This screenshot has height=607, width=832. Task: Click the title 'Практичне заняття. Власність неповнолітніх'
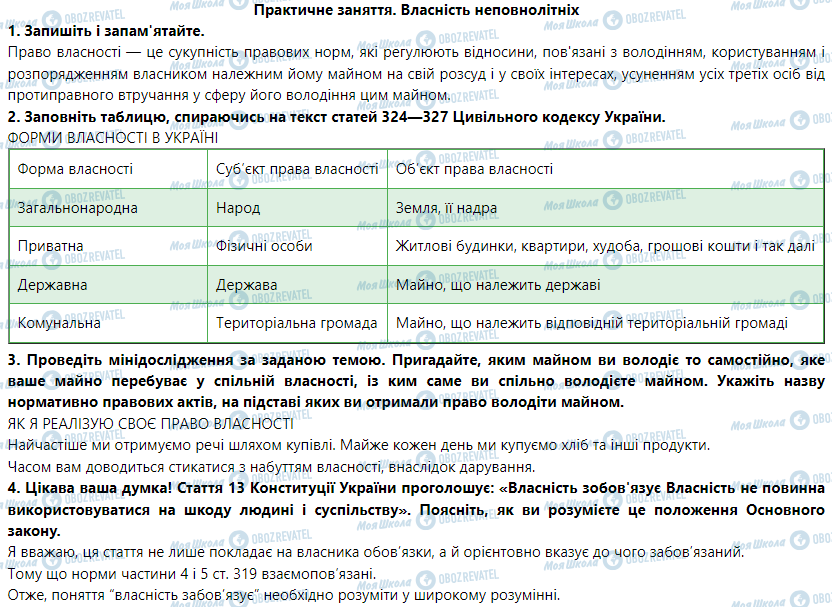pos(416,10)
